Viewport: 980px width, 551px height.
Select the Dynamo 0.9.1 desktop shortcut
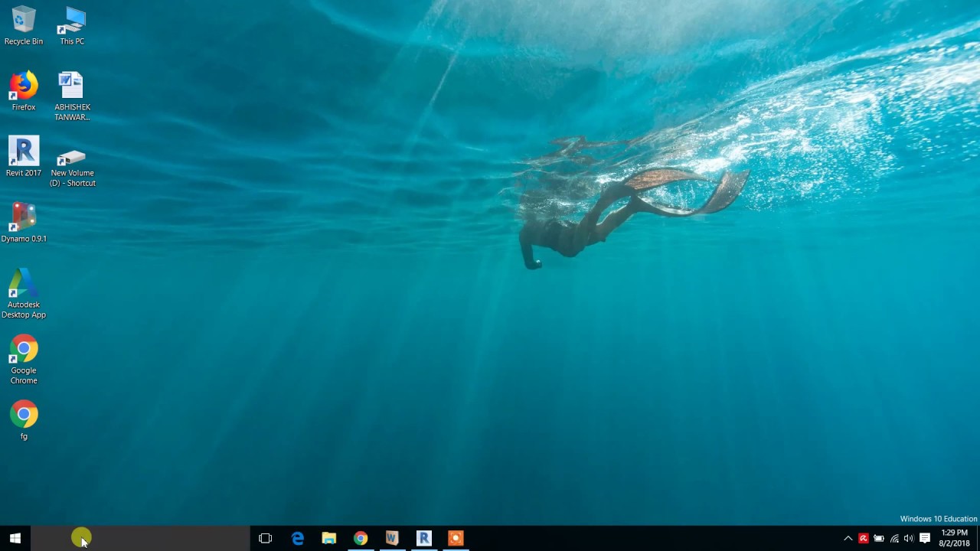coord(24,223)
